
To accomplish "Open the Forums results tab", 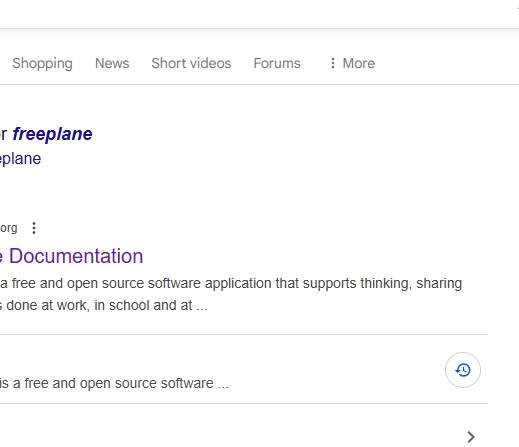I will pyautogui.click(x=277, y=63).
